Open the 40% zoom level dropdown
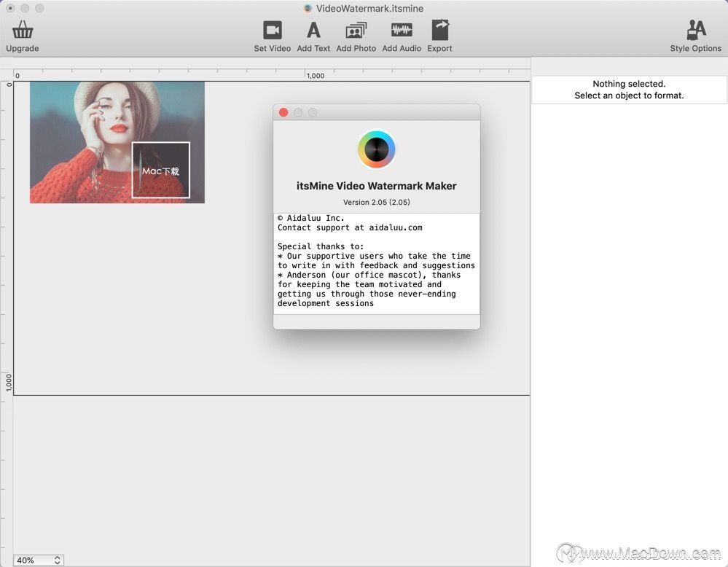Viewport: 728px width, 567px height. pos(39,560)
